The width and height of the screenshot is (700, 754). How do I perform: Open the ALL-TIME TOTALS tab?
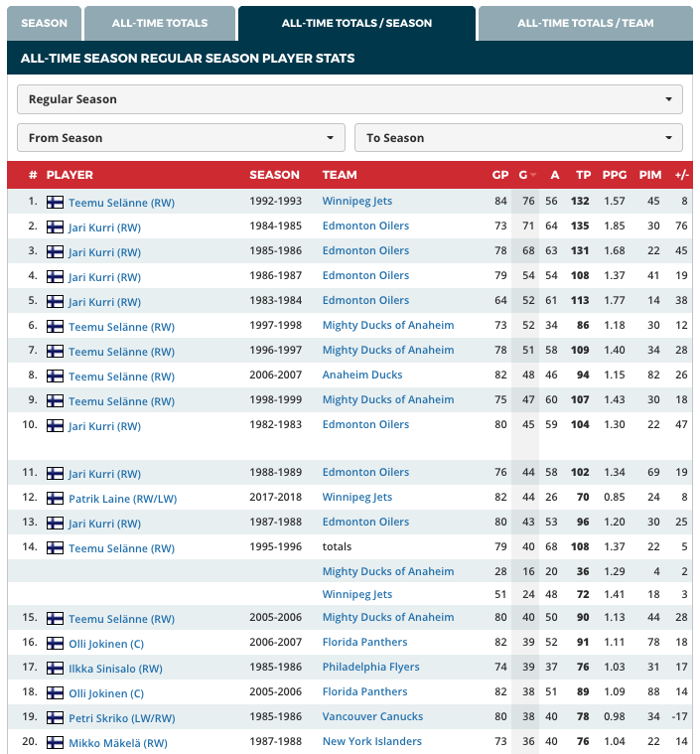click(x=160, y=23)
